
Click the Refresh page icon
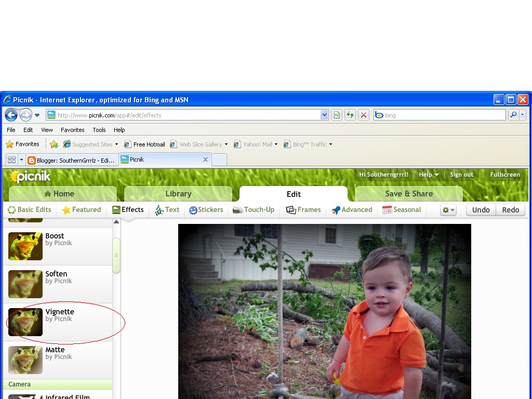coord(350,115)
